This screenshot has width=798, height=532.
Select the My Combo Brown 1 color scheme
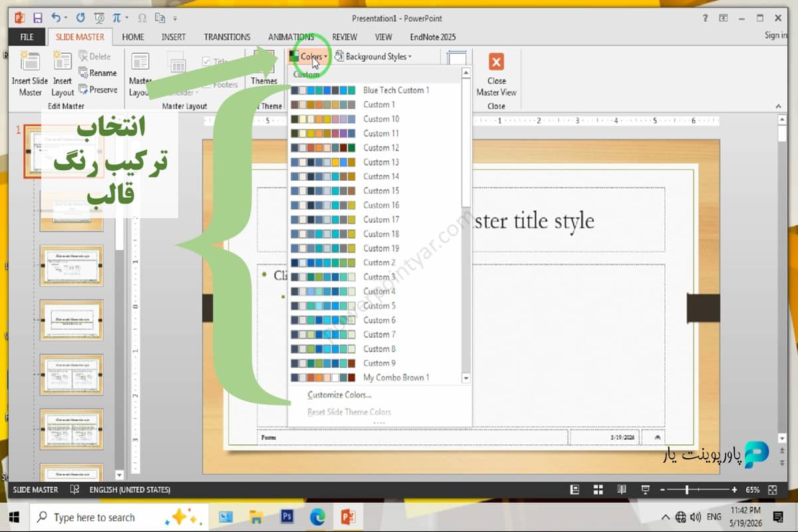[x=376, y=377]
